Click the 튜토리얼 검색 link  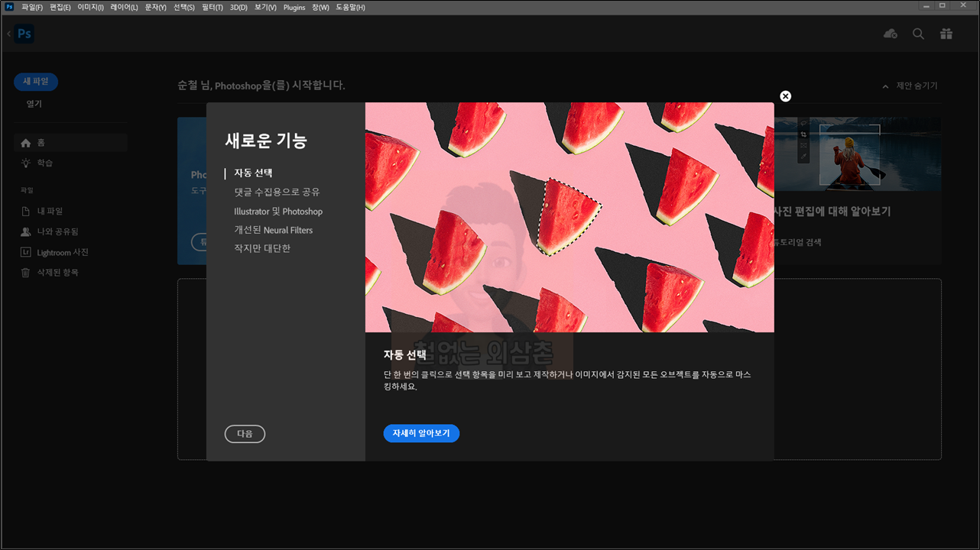(798, 242)
